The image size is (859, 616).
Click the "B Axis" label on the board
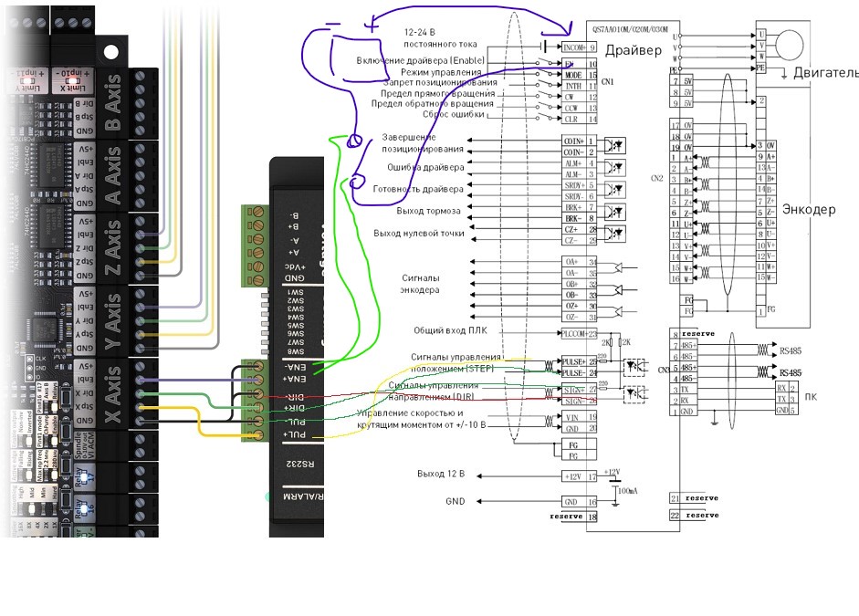point(111,102)
